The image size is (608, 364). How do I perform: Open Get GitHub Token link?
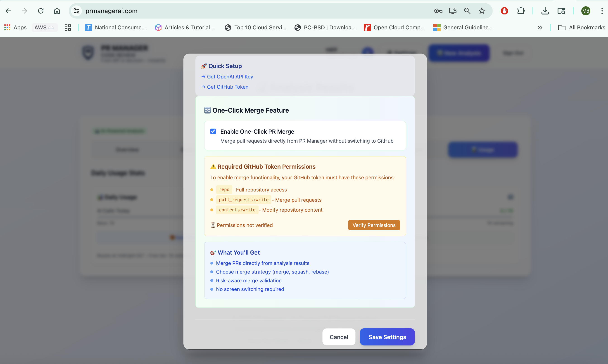(x=228, y=87)
